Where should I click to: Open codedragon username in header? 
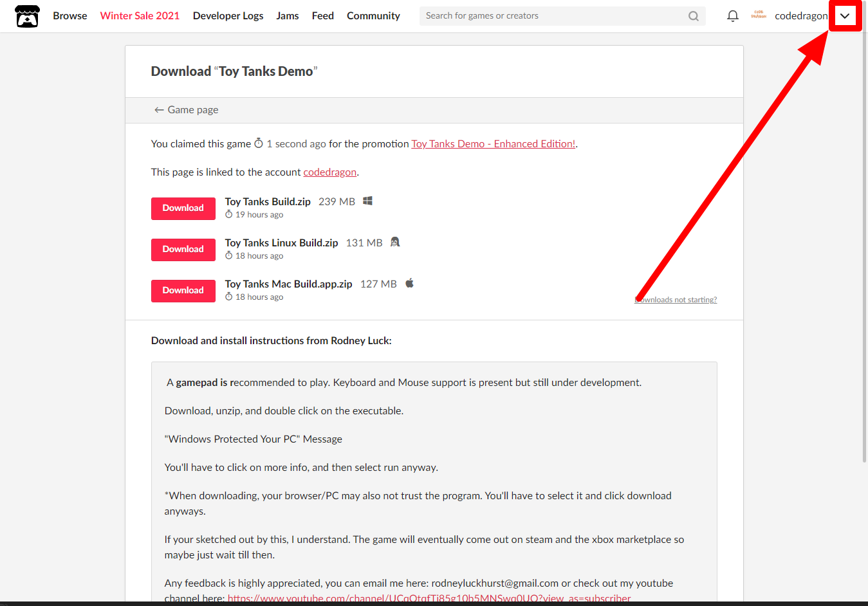coord(801,16)
